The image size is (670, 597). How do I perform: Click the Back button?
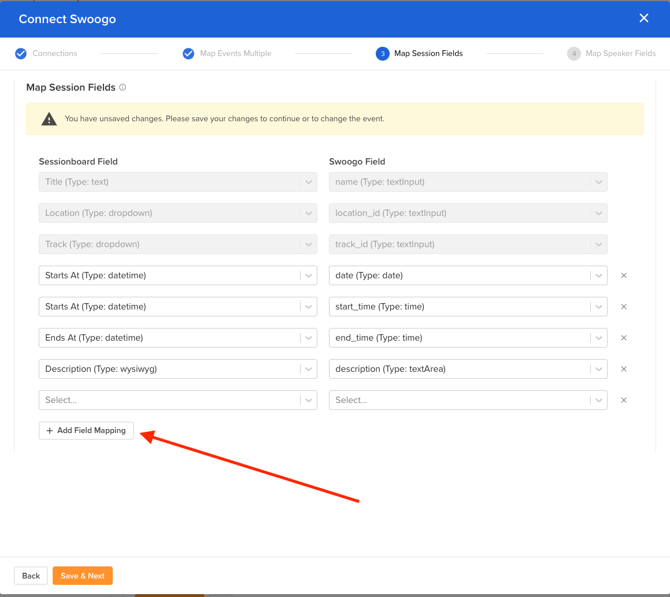pos(31,576)
